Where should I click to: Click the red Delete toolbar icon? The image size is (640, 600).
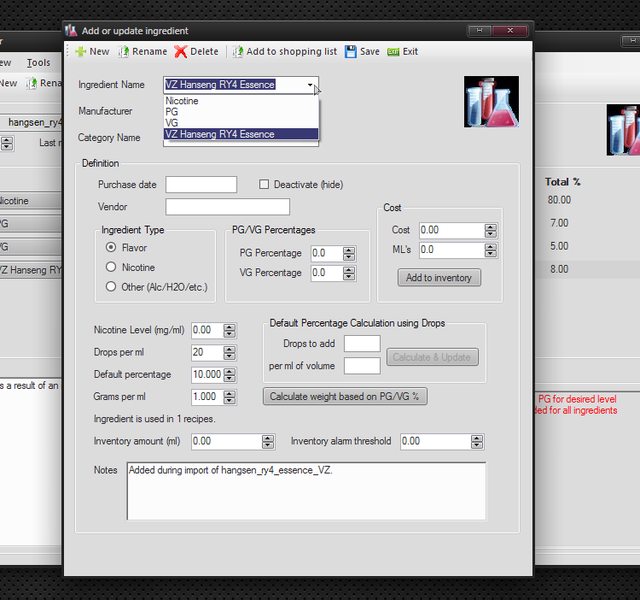[x=180, y=52]
